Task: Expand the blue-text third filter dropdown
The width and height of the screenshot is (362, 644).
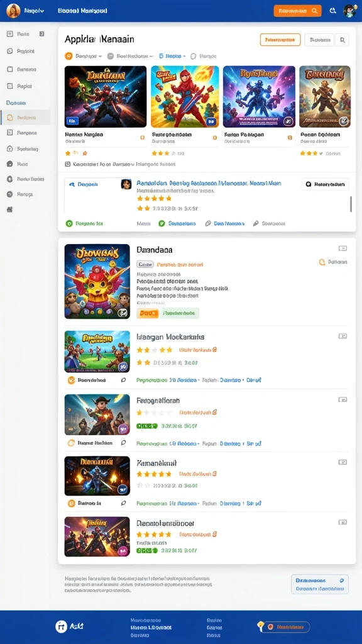Action: (x=172, y=56)
